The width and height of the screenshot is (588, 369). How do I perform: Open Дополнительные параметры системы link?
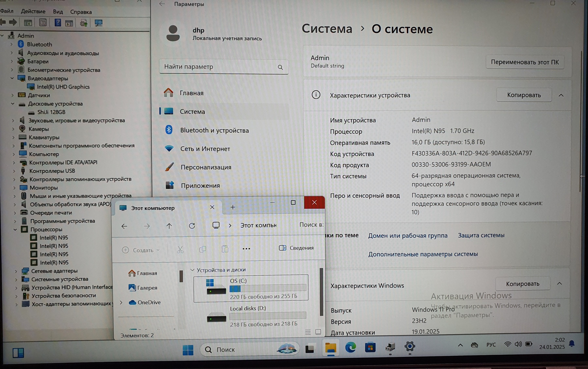(423, 254)
